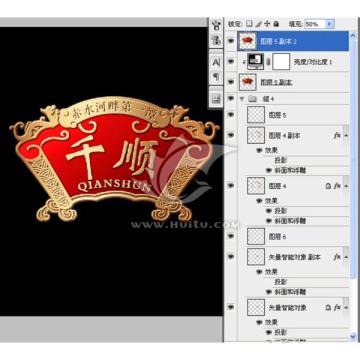Click the lock position cross icon
This screenshot has width=360, height=360.
267,24
